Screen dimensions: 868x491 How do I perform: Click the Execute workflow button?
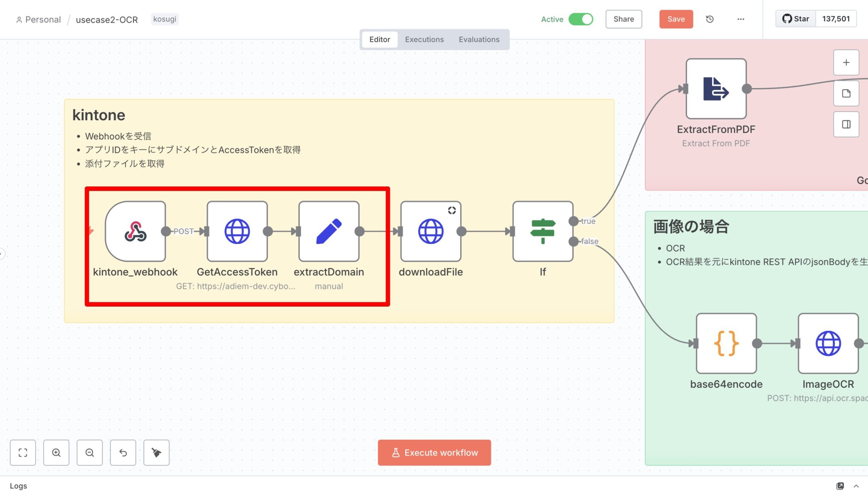click(434, 452)
